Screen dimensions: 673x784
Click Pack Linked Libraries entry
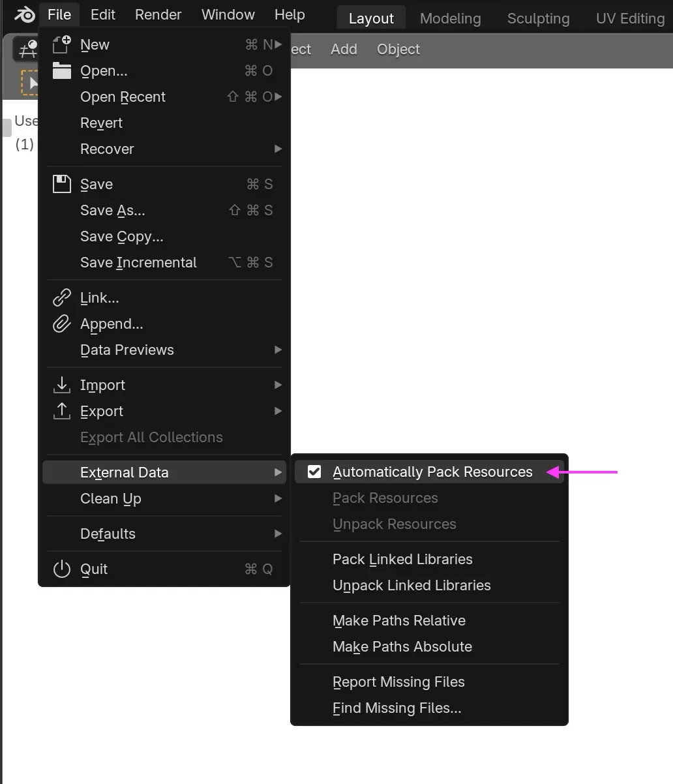[x=402, y=559]
